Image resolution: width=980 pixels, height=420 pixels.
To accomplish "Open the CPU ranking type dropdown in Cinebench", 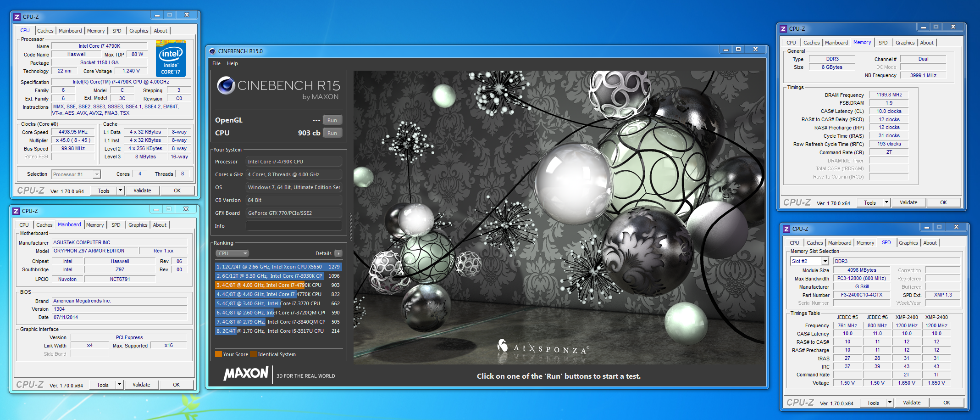I will [x=232, y=253].
